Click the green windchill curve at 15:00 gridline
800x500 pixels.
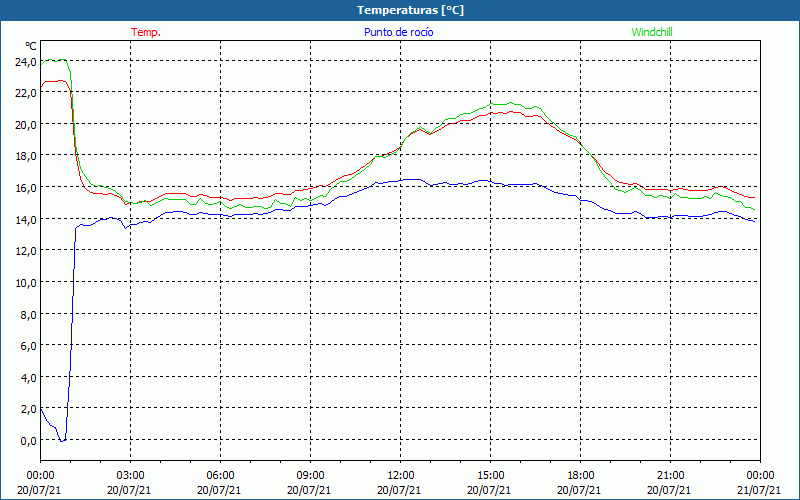pyautogui.click(x=491, y=104)
